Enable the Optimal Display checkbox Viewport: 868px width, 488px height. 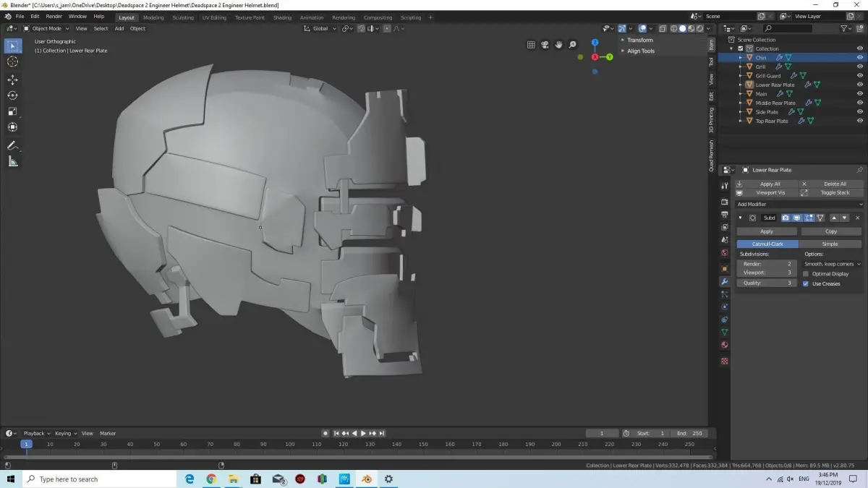click(806, 274)
